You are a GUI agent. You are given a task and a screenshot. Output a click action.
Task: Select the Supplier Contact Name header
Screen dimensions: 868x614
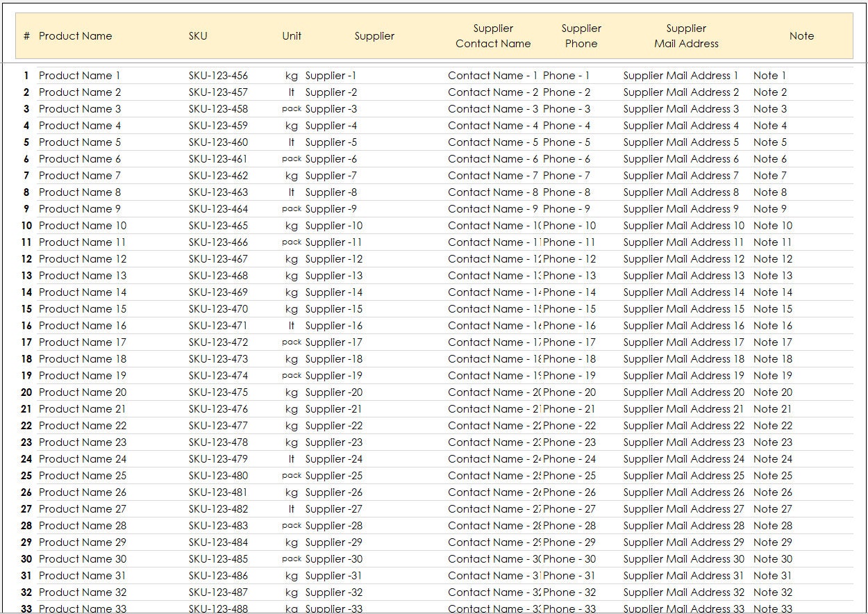pyautogui.click(x=493, y=36)
